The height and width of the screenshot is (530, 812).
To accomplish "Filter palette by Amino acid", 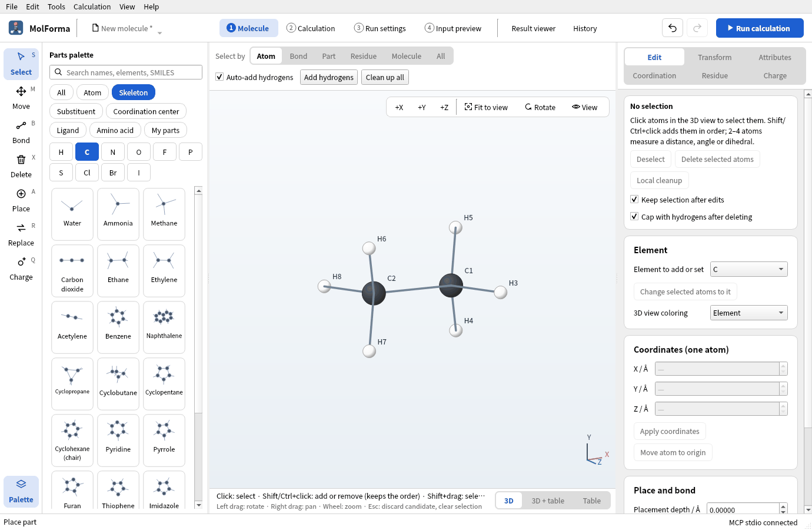I will point(115,130).
